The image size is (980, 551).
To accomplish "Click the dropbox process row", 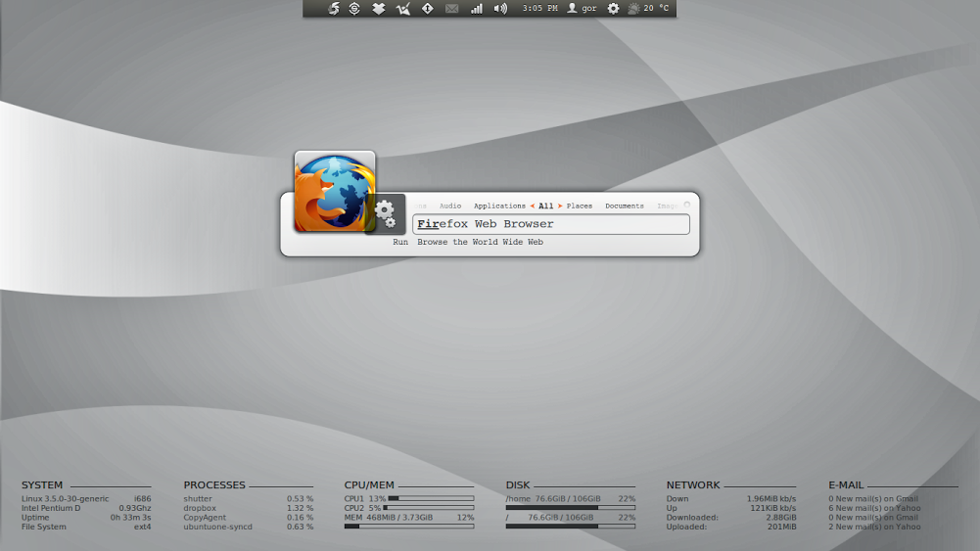I will 248,508.
